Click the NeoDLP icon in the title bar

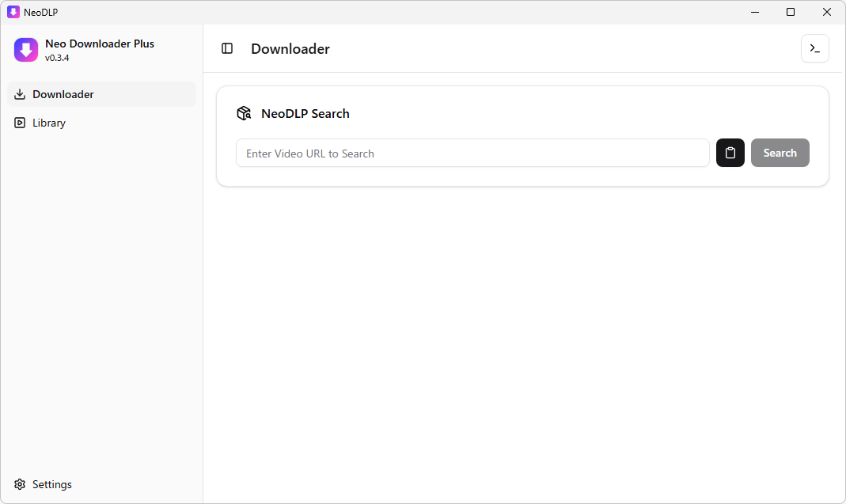[13, 12]
